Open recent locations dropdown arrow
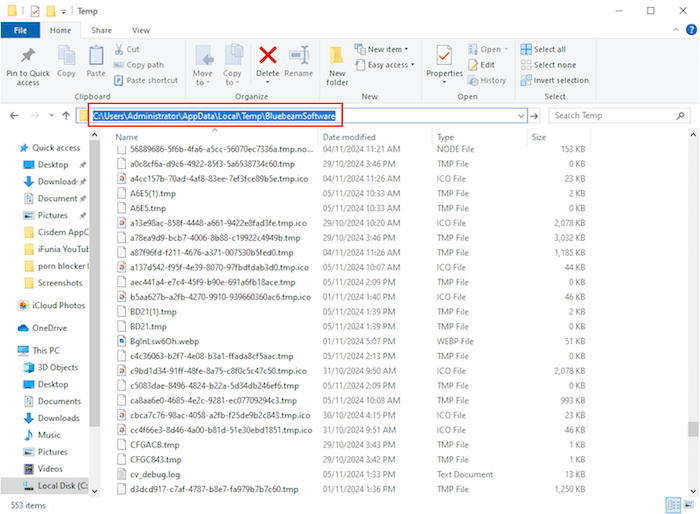Viewport: 700px width, 514px height. click(x=51, y=116)
